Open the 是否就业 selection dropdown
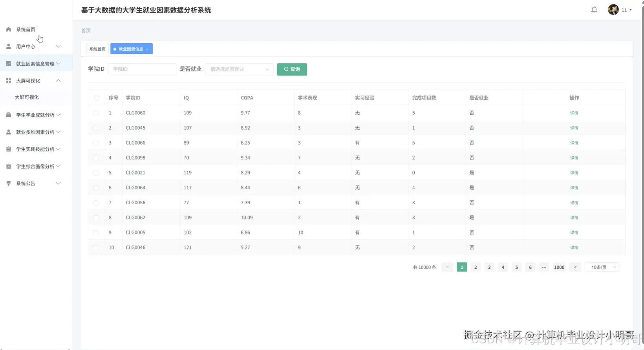 click(x=239, y=69)
